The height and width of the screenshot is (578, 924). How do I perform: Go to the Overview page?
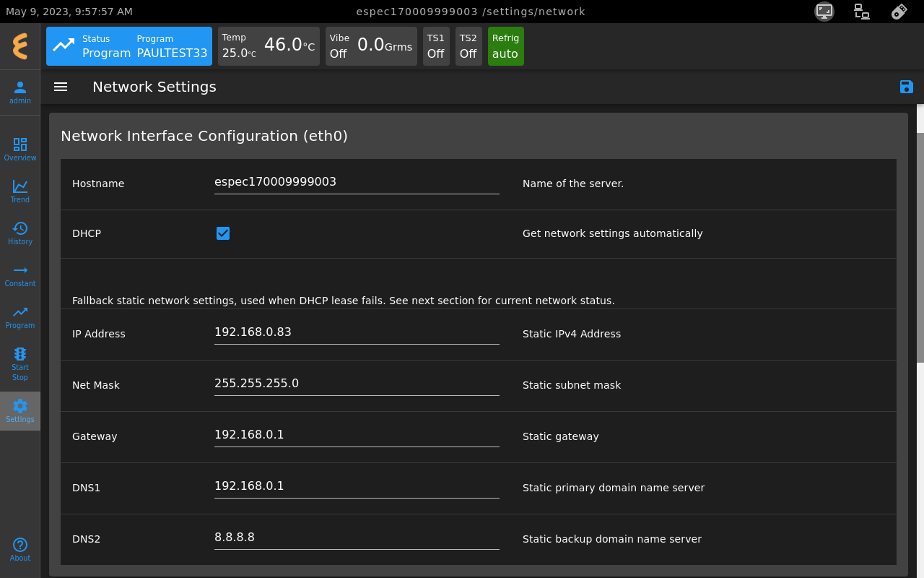pos(20,149)
